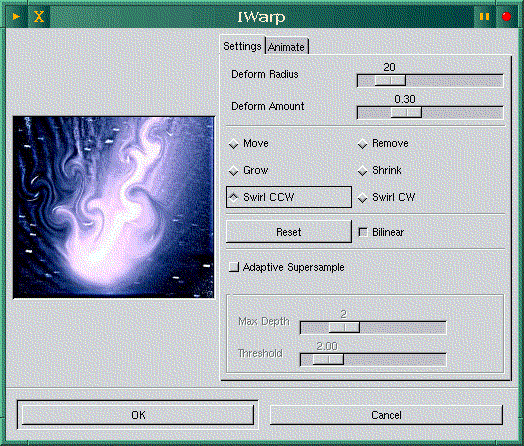Adjust the Deform Radius slider
The height and width of the screenshot is (446, 524).
pos(430,81)
